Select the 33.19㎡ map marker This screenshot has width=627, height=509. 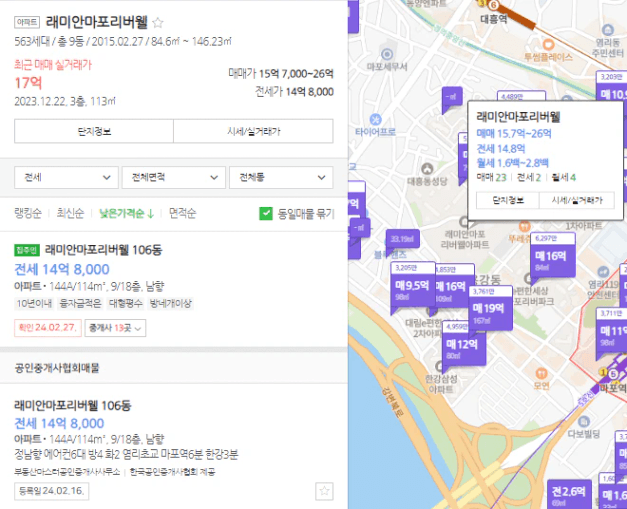coord(402,240)
